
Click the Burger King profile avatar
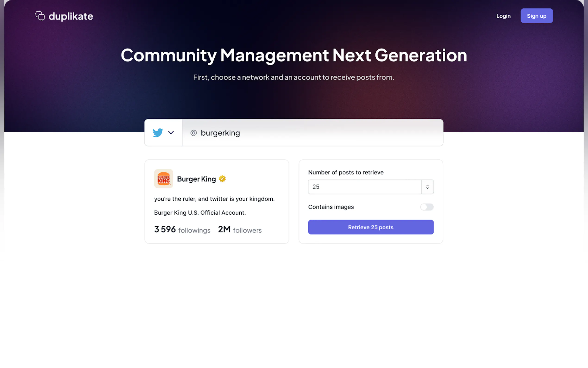164,179
